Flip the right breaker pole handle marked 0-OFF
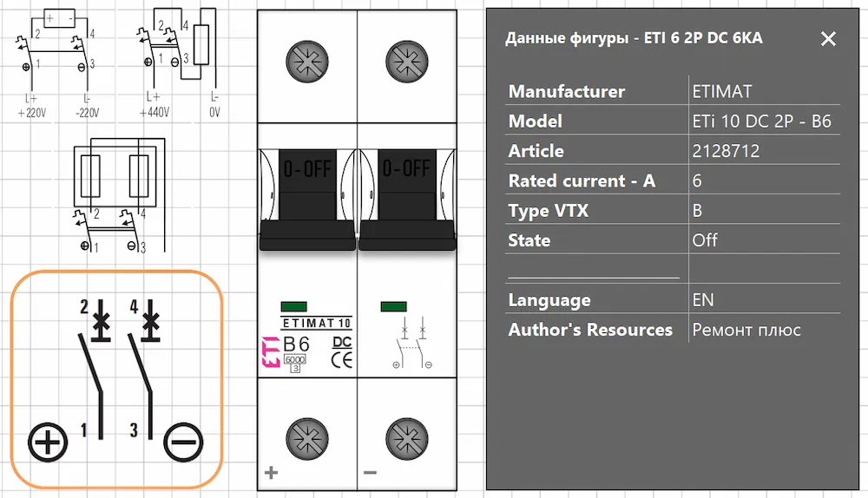This screenshot has width=868, height=498. coord(407,200)
